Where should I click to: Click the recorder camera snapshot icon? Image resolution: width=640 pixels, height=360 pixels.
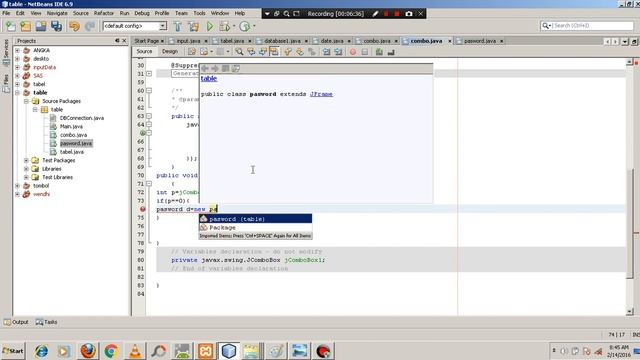pos(409,13)
